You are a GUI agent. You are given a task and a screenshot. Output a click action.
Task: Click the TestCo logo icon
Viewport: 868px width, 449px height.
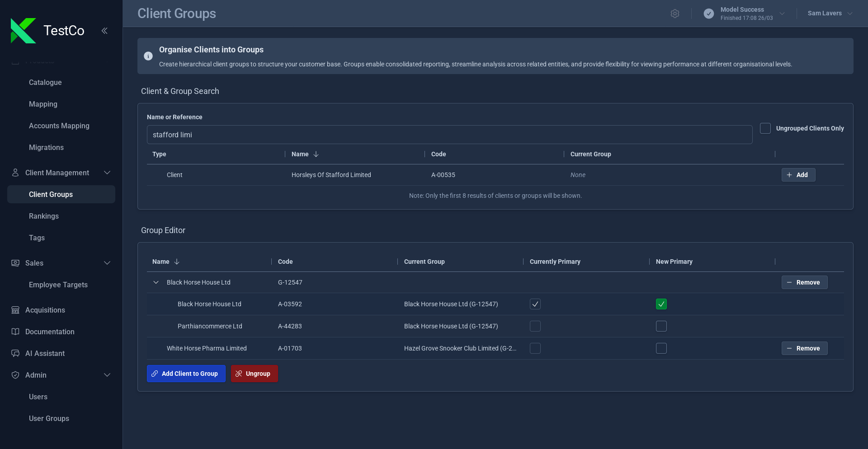23,31
